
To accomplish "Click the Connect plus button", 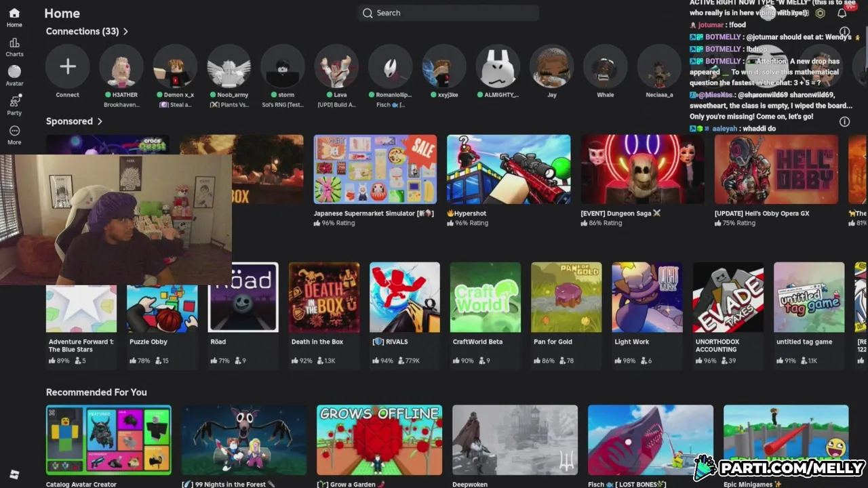I will click(67, 66).
